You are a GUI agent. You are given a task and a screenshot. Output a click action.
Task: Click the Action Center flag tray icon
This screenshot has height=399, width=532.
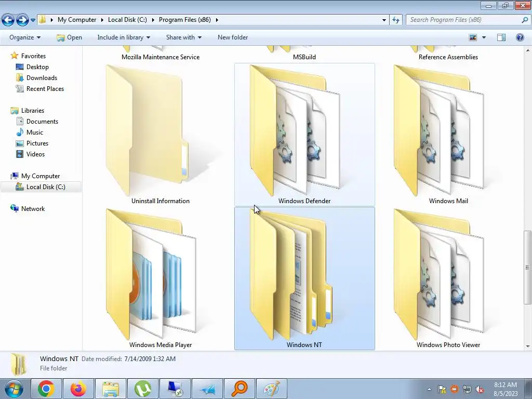click(442, 389)
